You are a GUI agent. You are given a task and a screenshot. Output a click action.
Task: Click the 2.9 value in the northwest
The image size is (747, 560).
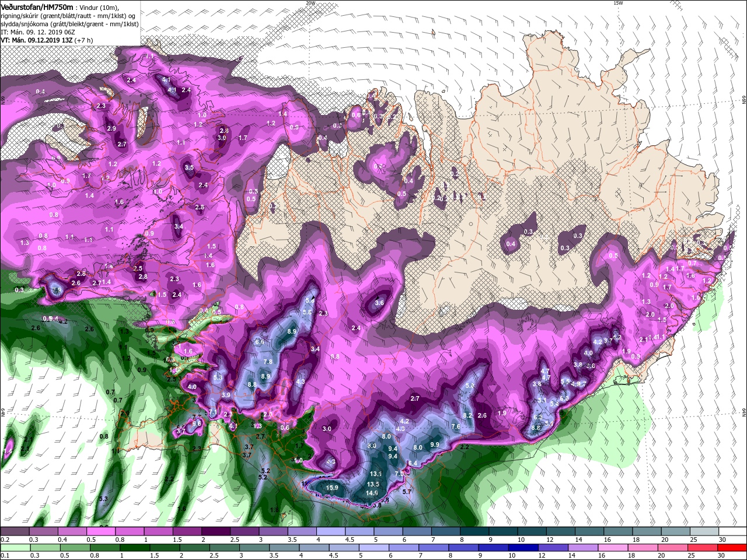(x=111, y=128)
